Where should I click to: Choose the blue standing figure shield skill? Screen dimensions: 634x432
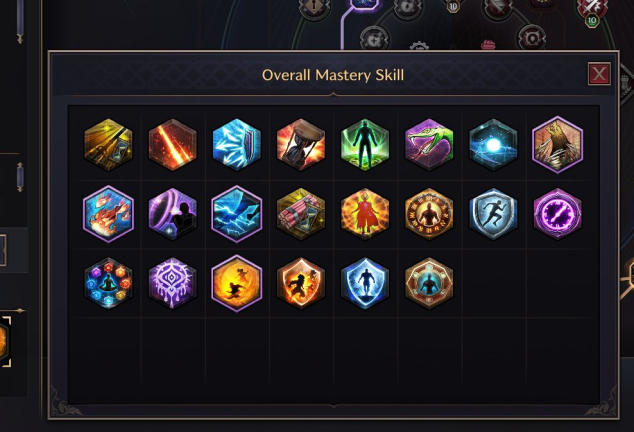[365, 283]
